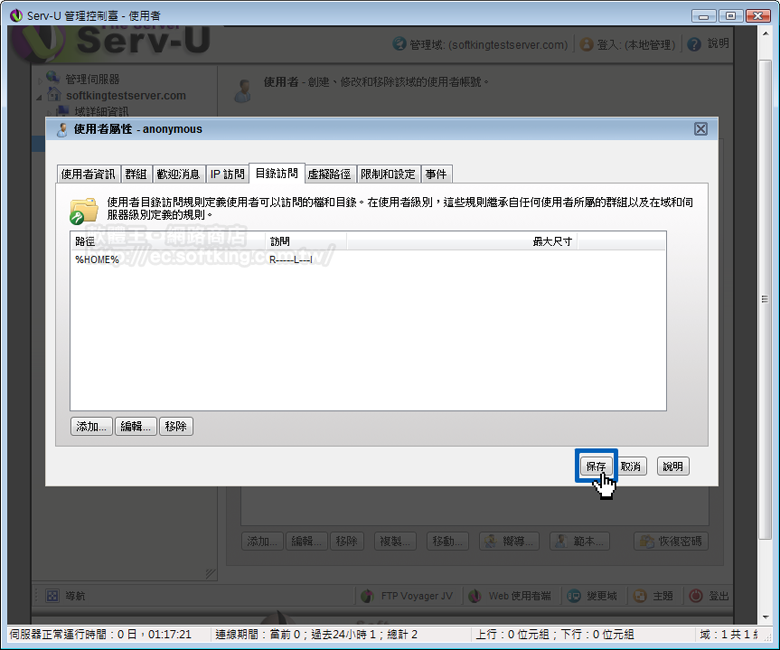This screenshot has width=780, height=650.
Task: Click the 路徑 column header
Action: [x=85, y=241]
